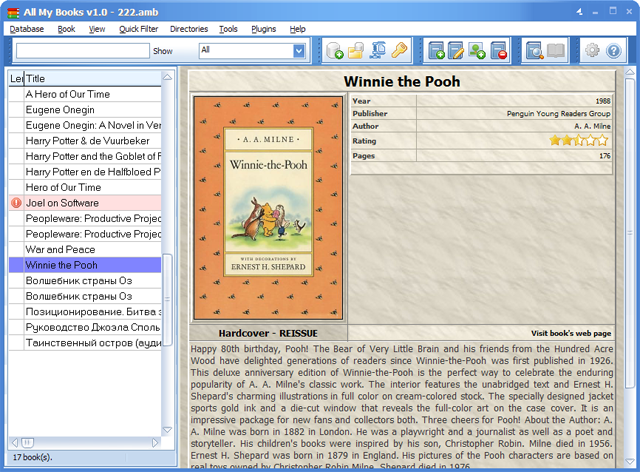
Task: Click the Visit book's web page link
Action: pos(571,333)
